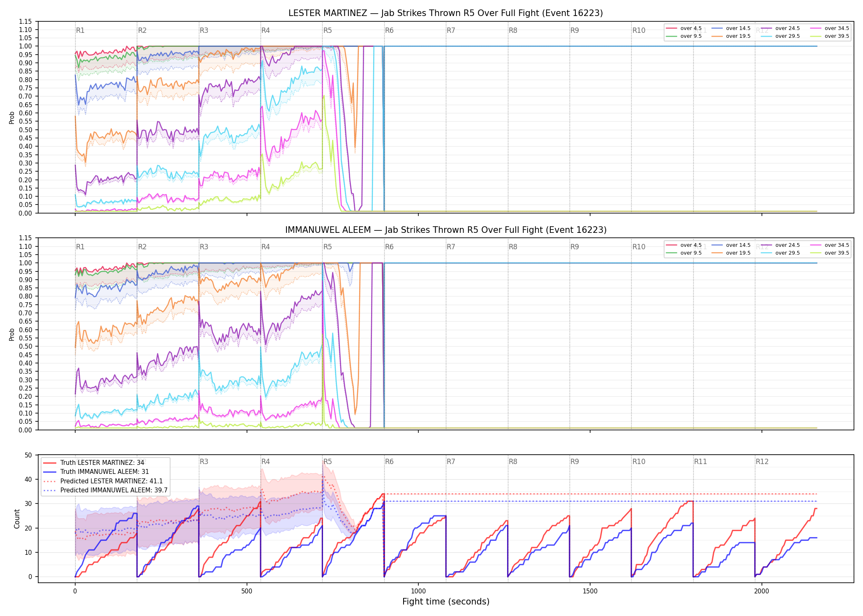The width and height of the screenshot is (863, 616).
Task: Click the R3 round marker in the Immanuwel Aleem chart
Action: click(x=204, y=247)
